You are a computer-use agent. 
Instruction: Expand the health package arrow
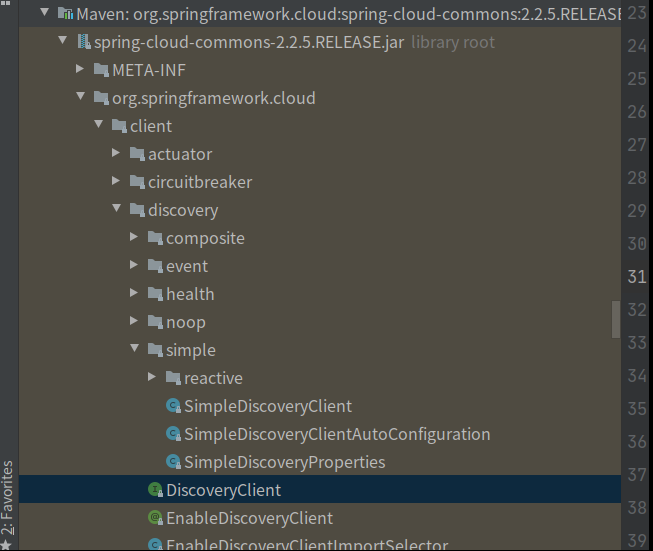click(x=134, y=293)
